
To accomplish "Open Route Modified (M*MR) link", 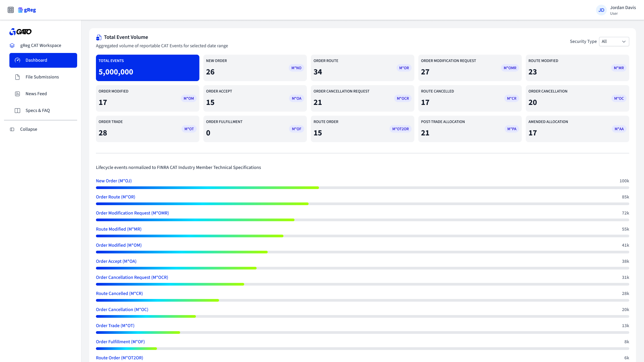I will pyautogui.click(x=119, y=229).
